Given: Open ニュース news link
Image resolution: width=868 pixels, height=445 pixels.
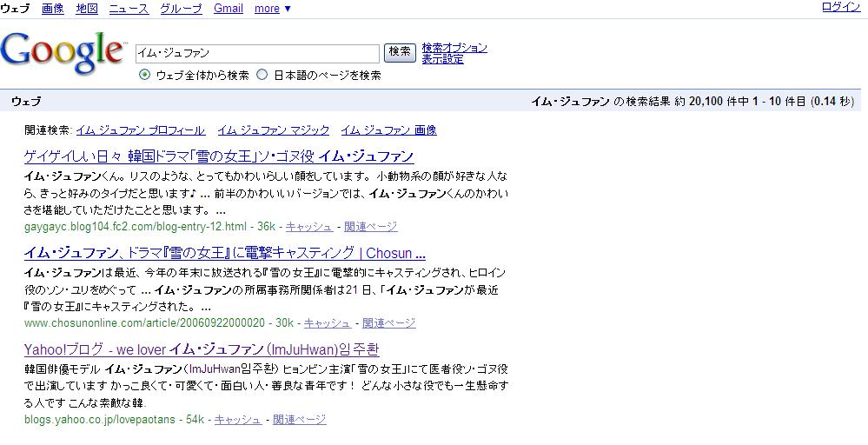Looking at the screenshot, I should pos(129,9).
